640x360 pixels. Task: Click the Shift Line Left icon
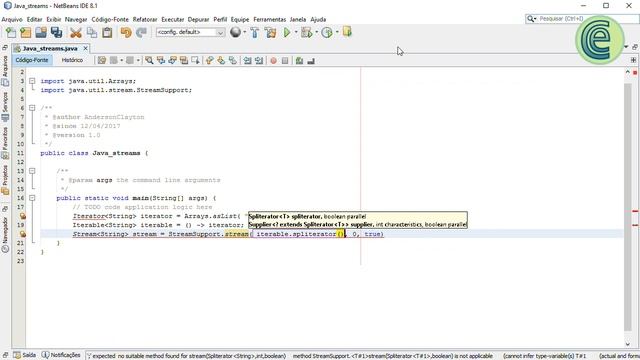(x=247, y=60)
